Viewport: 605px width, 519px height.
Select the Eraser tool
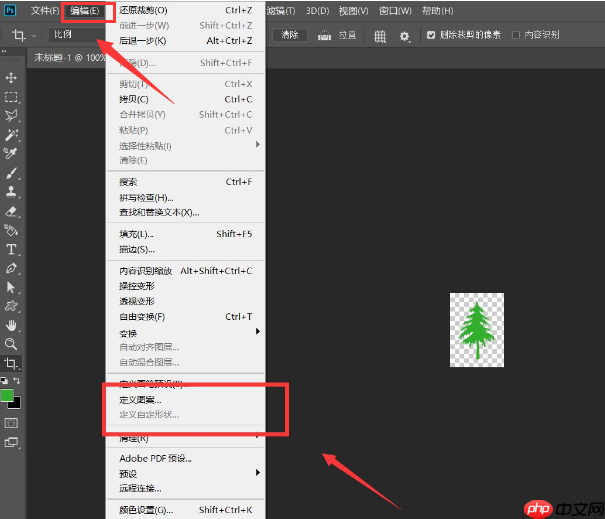(x=11, y=211)
